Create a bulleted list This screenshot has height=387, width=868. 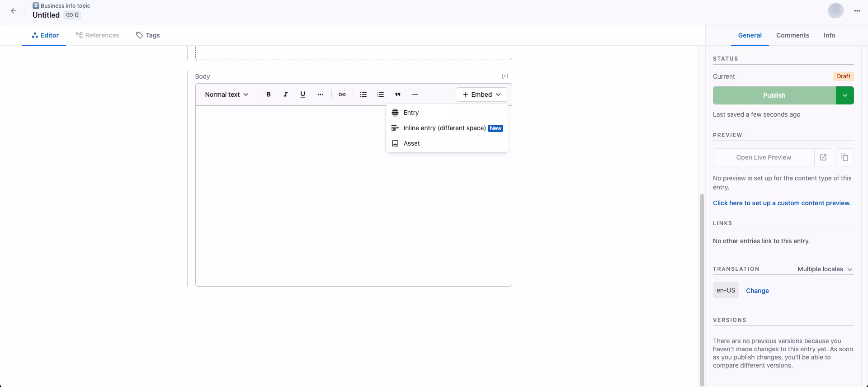coord(363,94)
